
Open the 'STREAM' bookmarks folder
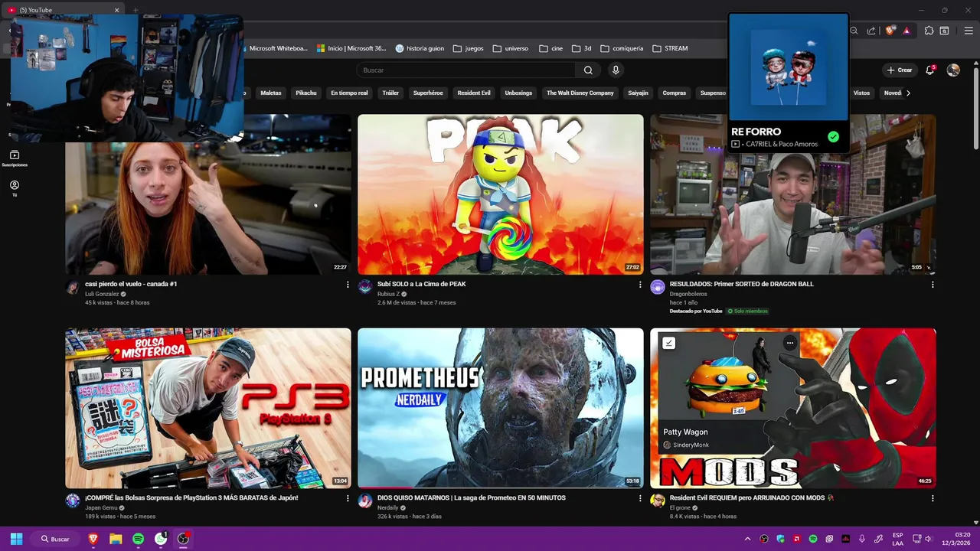670,48
